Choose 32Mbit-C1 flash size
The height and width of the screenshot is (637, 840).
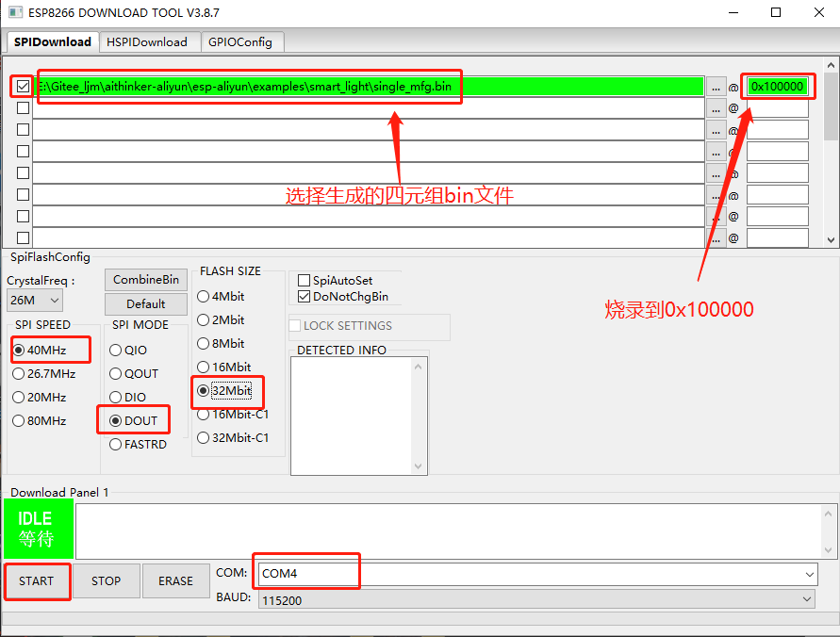[233, 438]
